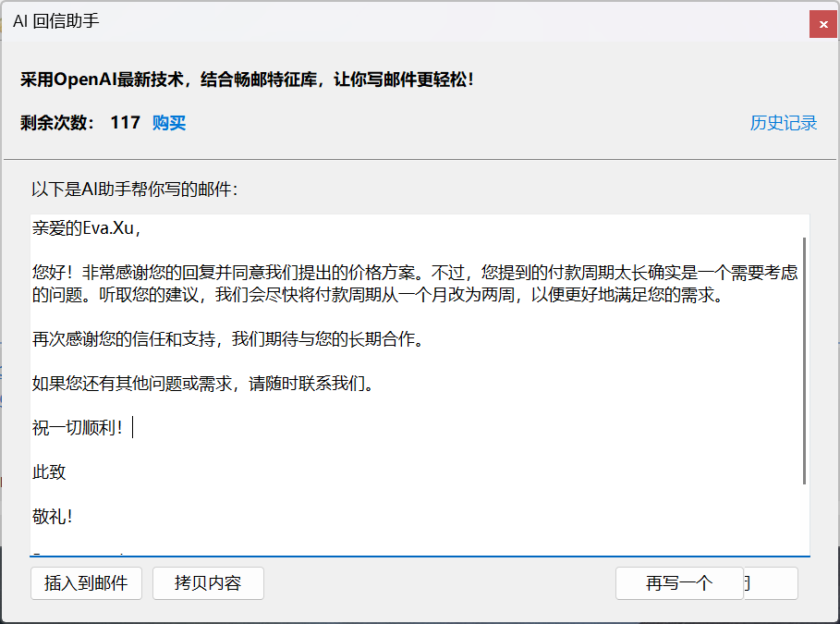Click the partially hidden button behind 再写一个
840x624 pixels.
pos(771,582)
